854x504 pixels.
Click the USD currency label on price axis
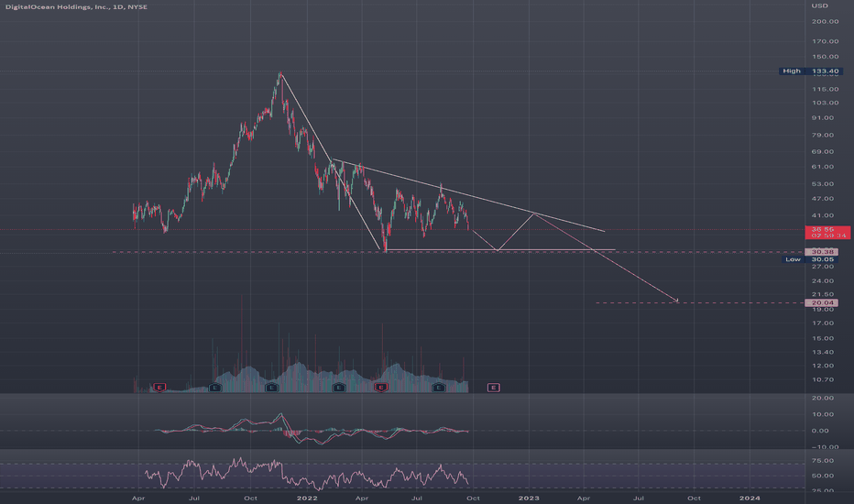[820, 6]
